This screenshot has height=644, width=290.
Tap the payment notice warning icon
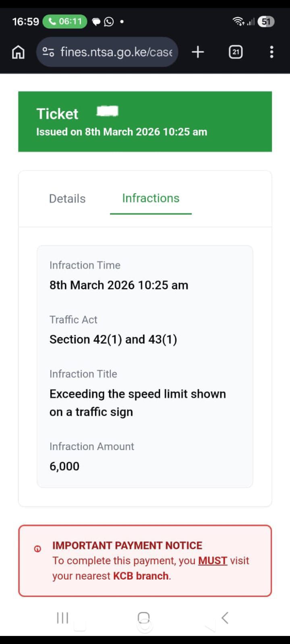click(x=37, y=549)
